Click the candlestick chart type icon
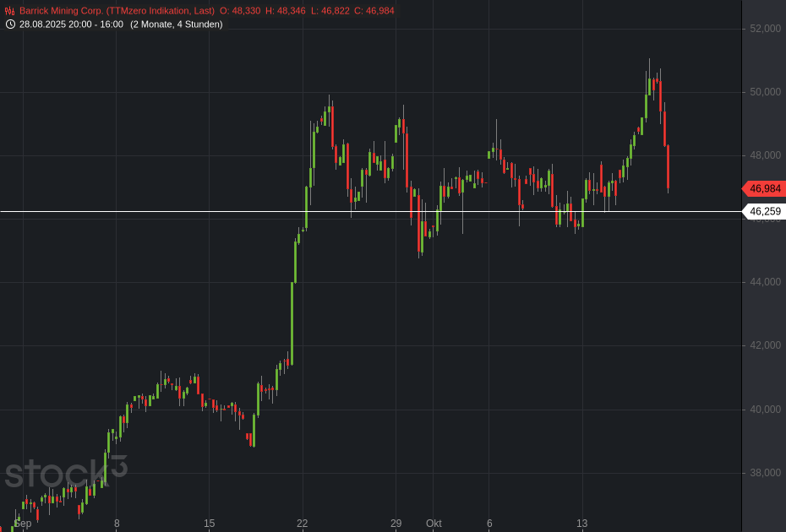786x532 pixels. tap(10, 11)
